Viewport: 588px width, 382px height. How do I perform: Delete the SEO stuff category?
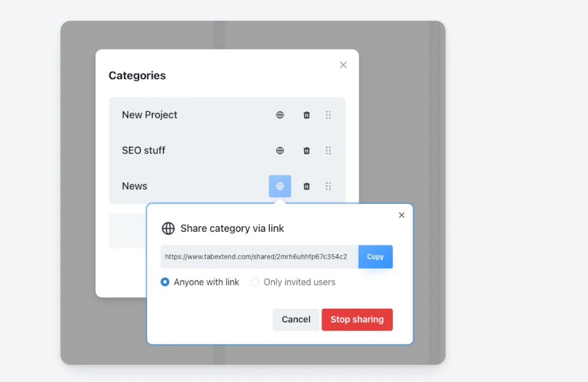click(307, 151)
